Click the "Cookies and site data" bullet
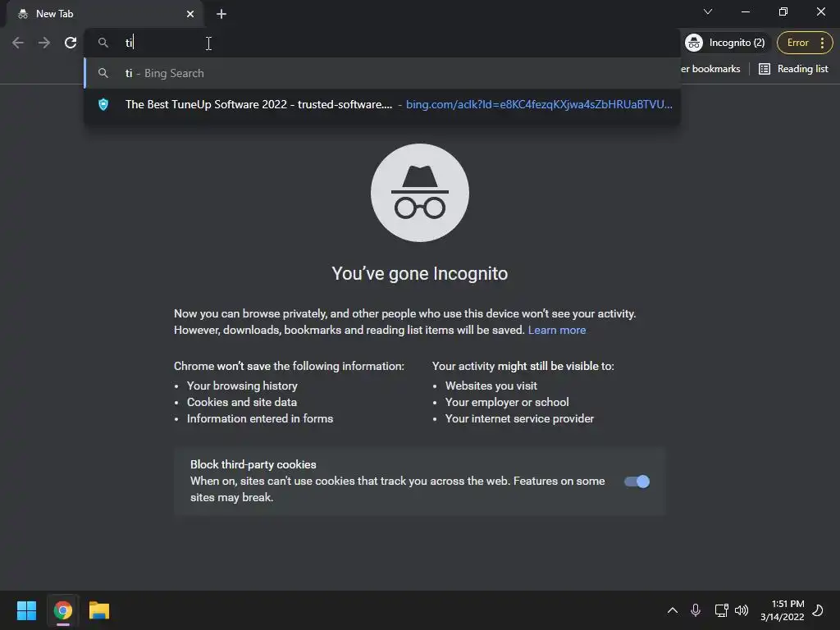The height and width of the screenshot is (630, 840). coord(242,402)
